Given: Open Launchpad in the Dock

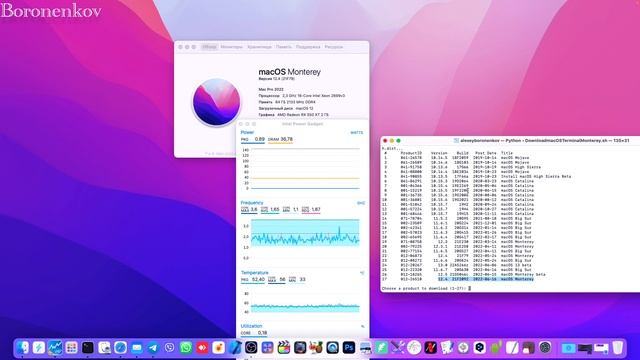Looking at the screenshot, I should 71,347.
